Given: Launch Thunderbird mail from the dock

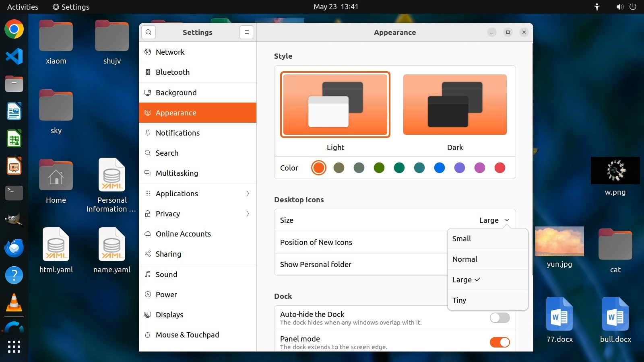Looking at the screenshot, I should click(x=14, y=248).
